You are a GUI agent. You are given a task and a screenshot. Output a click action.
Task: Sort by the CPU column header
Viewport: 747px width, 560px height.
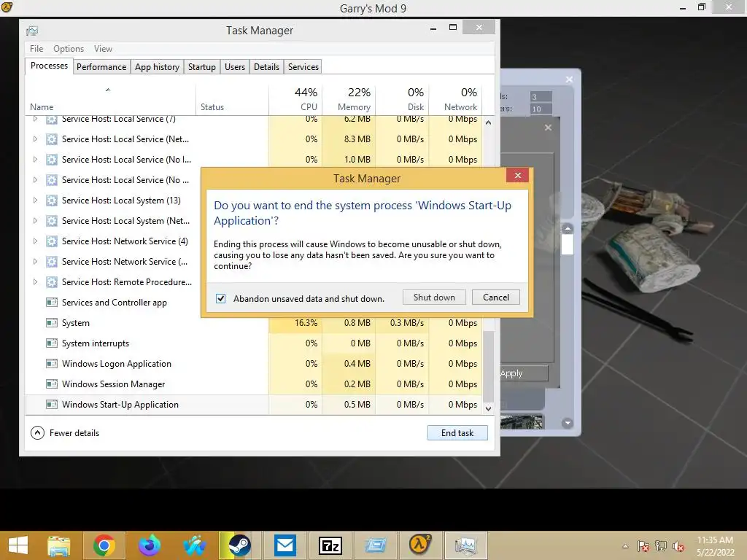point(295,99)
